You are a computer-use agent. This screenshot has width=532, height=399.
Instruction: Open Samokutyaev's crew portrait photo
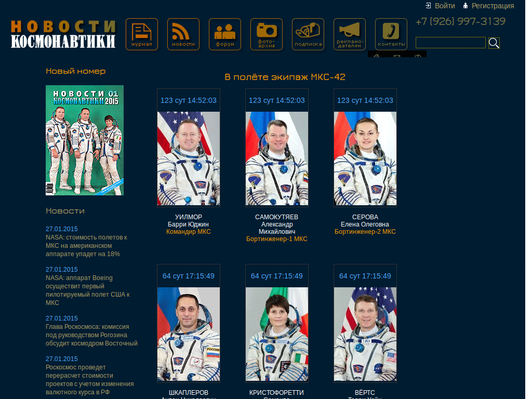(x=276, y=158)
